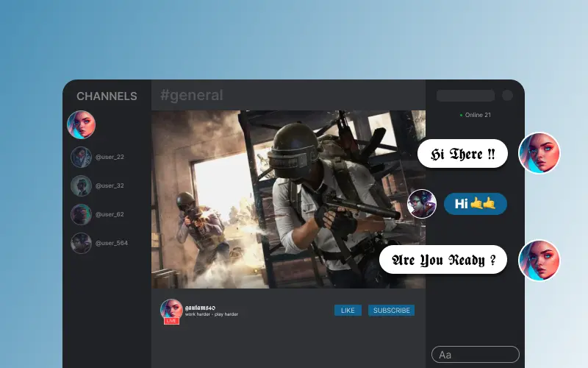Click the large profile avatar under CHANNELS
Image resolution: width=588 pixels, height=368 pixels.
(81, 125)
